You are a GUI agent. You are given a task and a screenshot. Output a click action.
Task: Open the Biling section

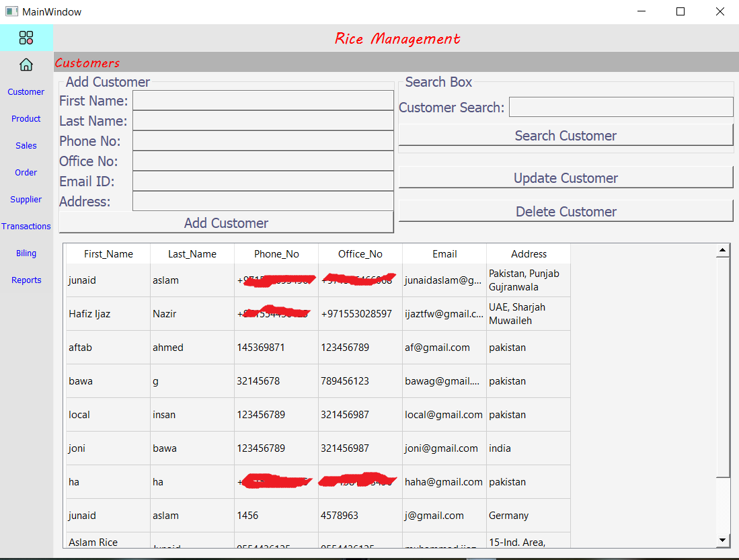tap(26, 253)
